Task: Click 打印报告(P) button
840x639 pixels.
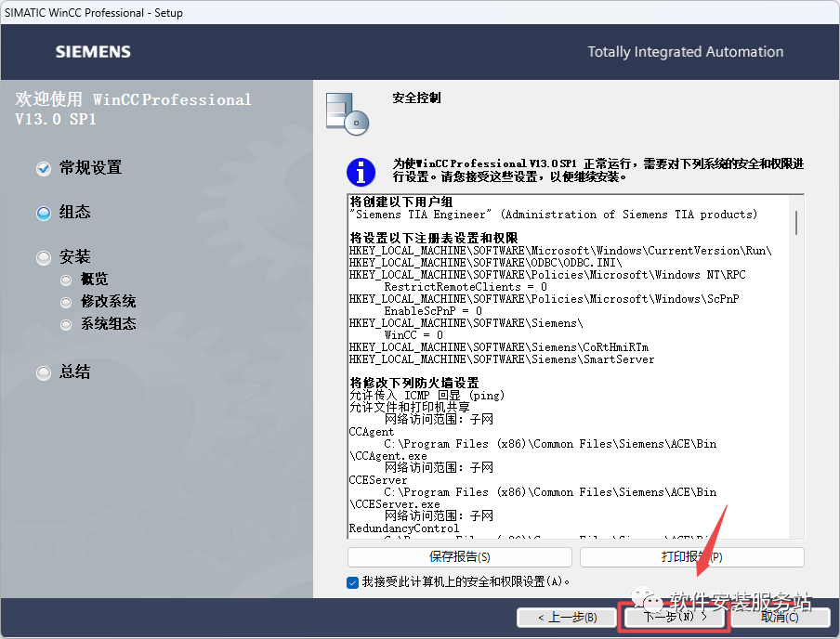Action: pyautogui.click(x=691, y=557)
